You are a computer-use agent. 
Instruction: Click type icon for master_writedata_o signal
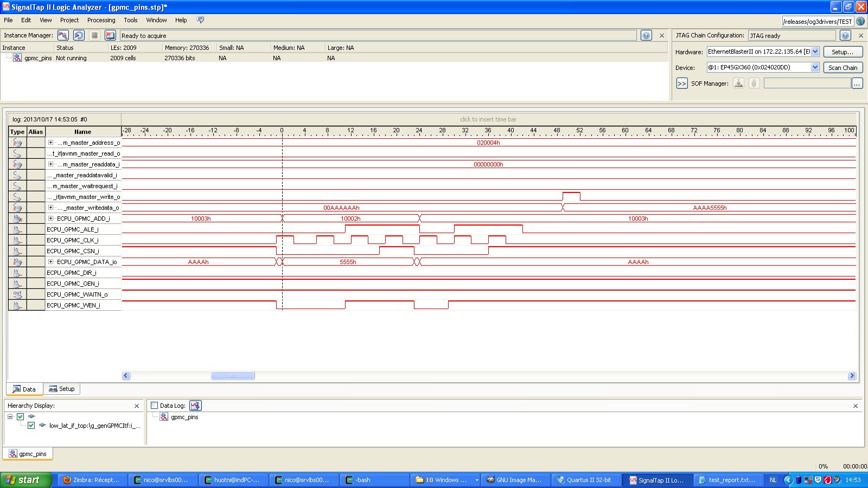coord(17,208)
